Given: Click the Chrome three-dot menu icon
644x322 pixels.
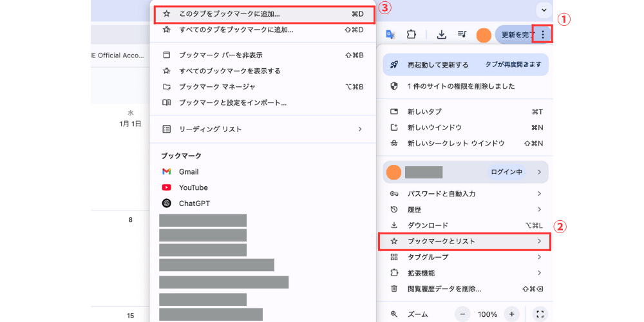Looking at the screenshot, I should [544, 35].
